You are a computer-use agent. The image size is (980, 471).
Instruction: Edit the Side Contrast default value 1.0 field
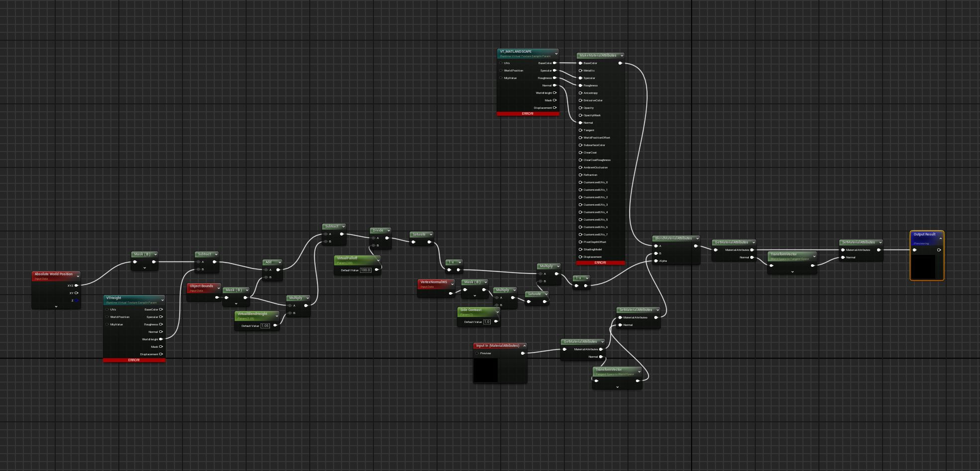point(487,322)
